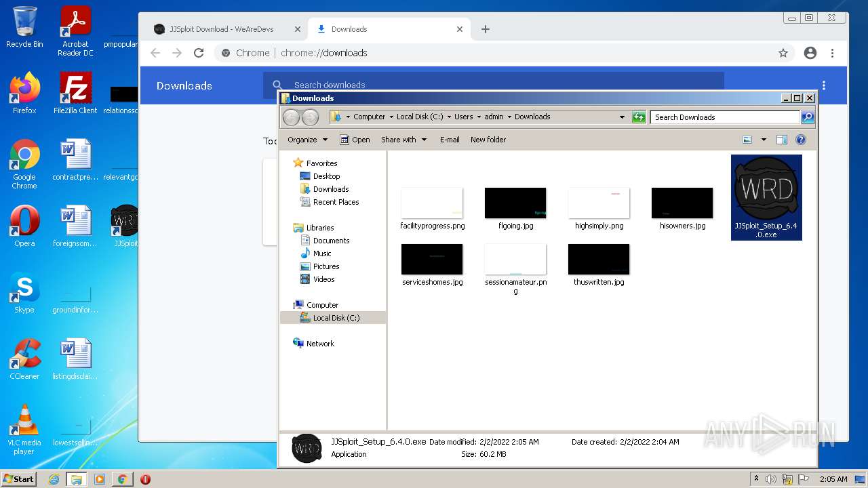Image resolution: width=868 pixels, height=488 pixels.
Task: Open FileZilla Client desktop icon
Action: tap(75, 93)
